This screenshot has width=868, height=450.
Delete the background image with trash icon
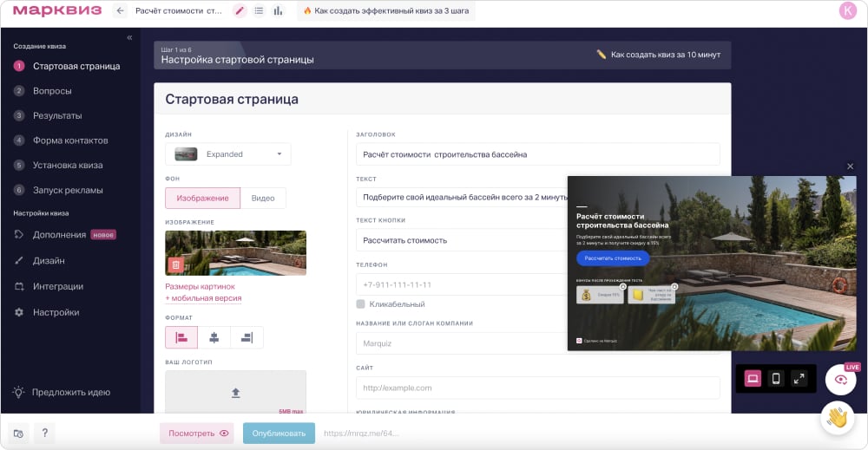[175, 264]
